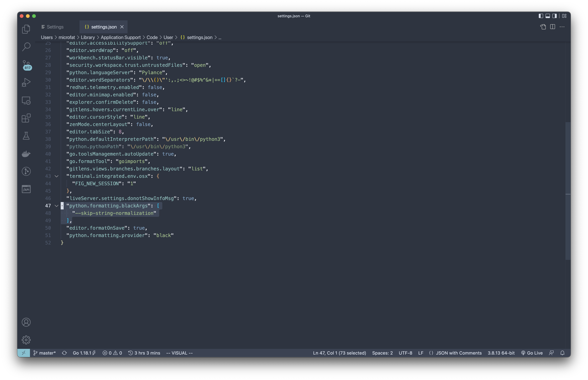Collapse the python.formatting.blackArgs array on line 47

coord(57,206)
